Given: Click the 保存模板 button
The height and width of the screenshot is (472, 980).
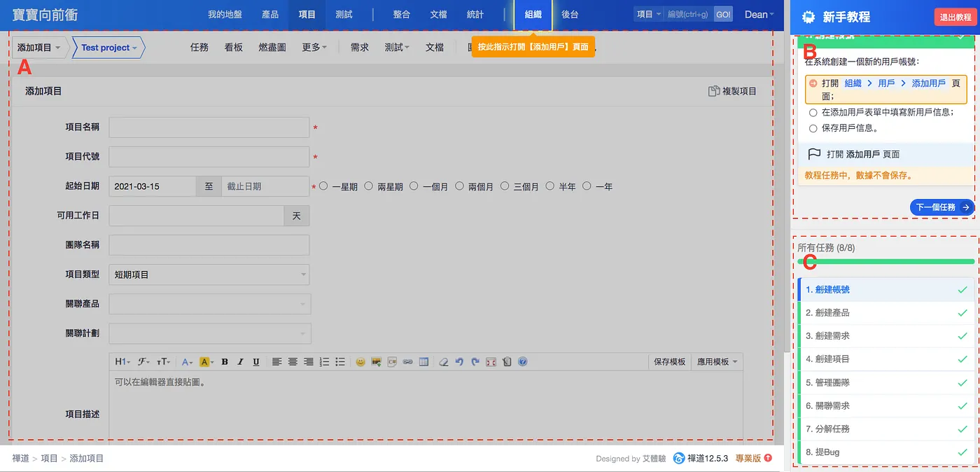Looking at the screenshot, I should [x=670, y=362].
